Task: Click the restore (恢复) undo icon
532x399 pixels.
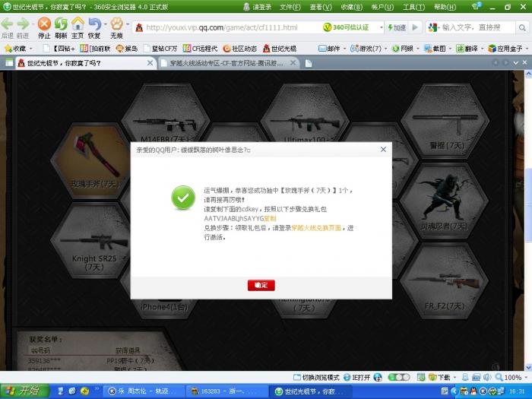Action: (95, 24)
